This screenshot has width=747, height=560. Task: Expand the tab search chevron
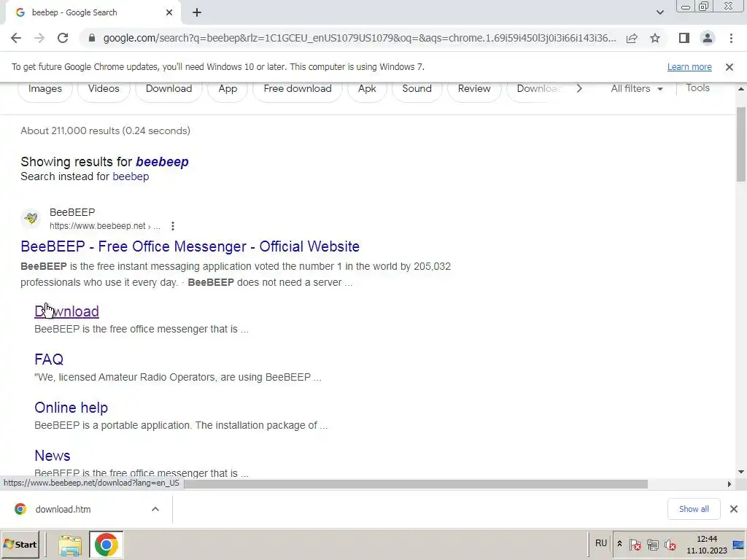click(659, 12)
